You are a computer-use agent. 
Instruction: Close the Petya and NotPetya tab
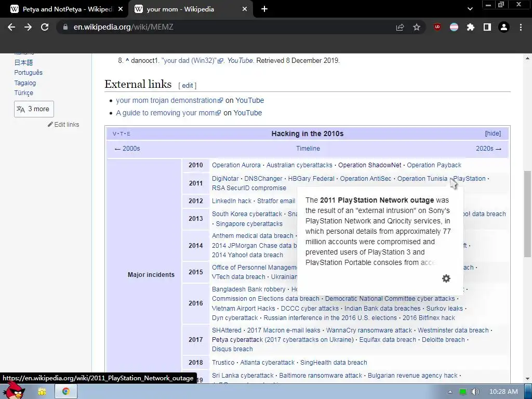coord(121,9)
